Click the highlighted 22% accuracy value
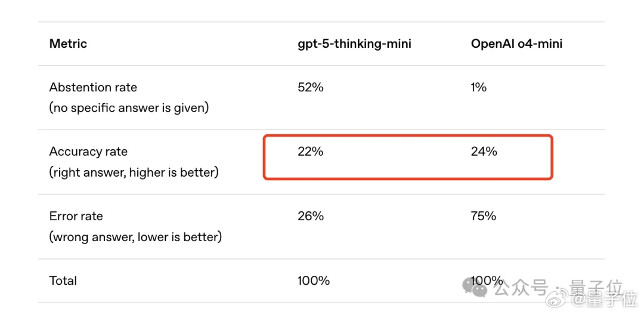644x314 pixels. point(311,152)
